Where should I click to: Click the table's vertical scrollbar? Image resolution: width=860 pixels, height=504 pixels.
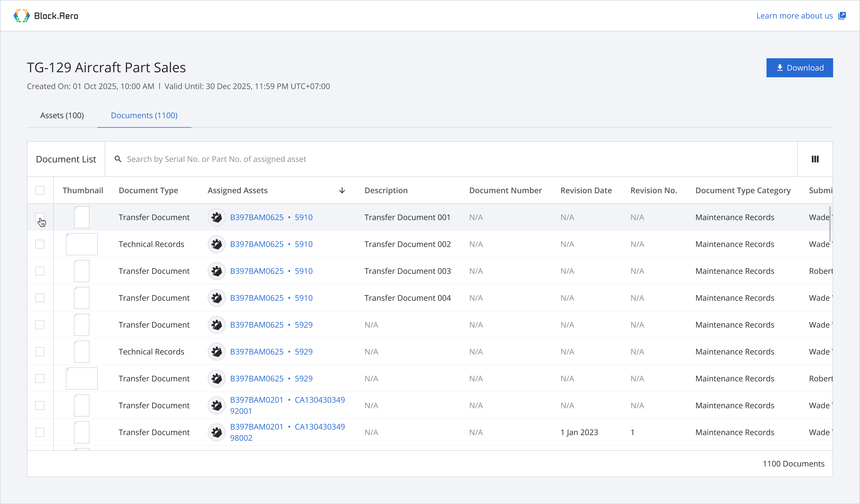[x=830, y=224]
